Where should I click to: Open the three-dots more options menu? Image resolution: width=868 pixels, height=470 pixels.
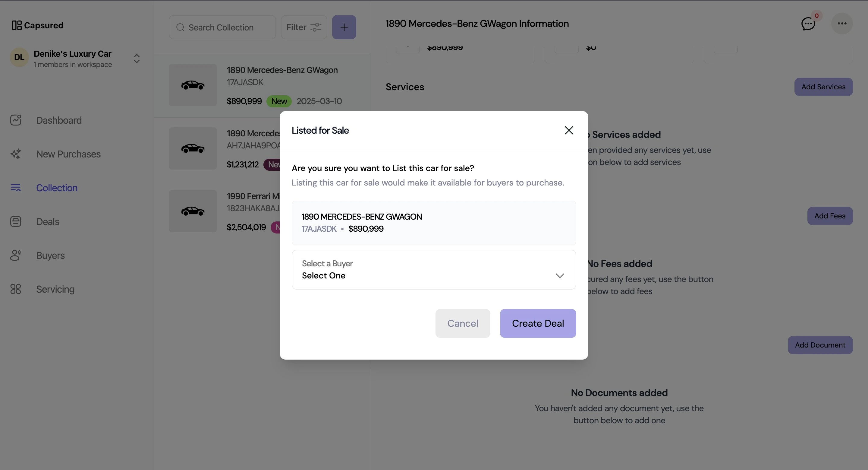(x=842, y=23)
